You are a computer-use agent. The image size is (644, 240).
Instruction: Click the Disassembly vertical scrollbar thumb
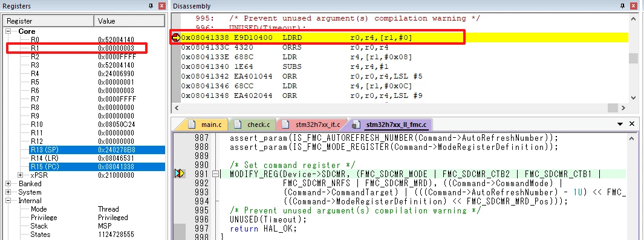[x=633, y=58]
